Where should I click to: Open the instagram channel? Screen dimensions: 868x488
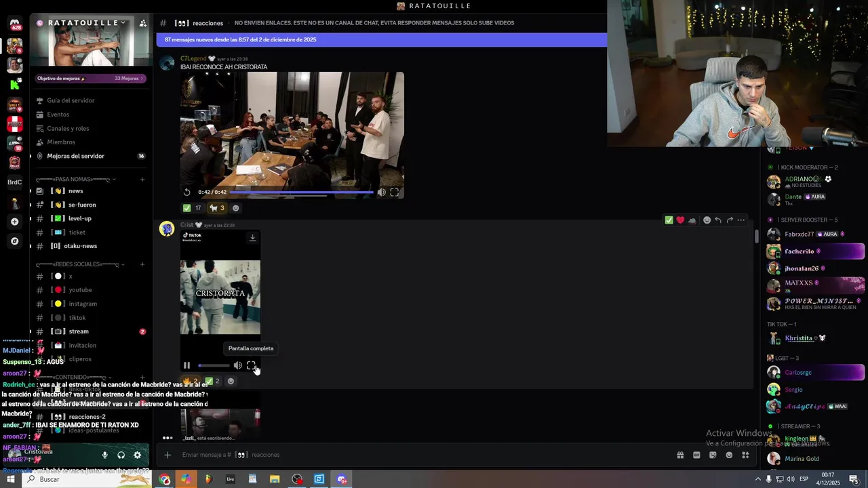(91, 304)
